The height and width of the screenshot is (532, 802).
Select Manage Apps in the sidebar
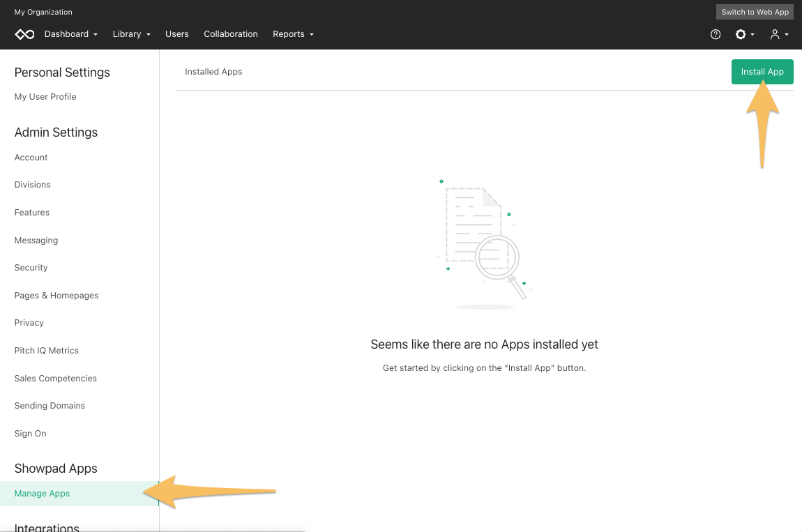(x=80, y=494)
